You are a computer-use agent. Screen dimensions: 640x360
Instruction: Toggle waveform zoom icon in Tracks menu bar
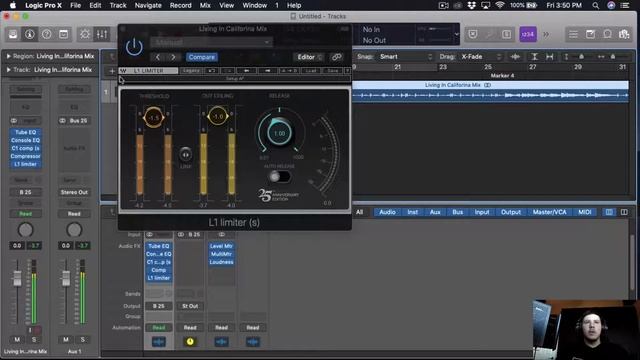[x=515, y=57]
